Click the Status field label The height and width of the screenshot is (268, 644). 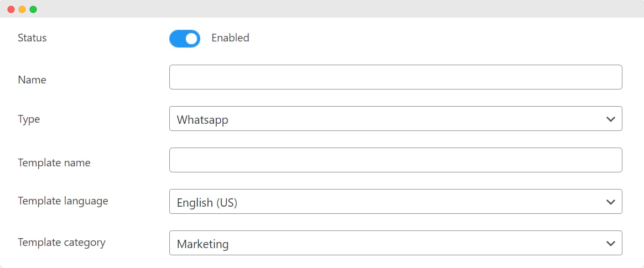32,38
